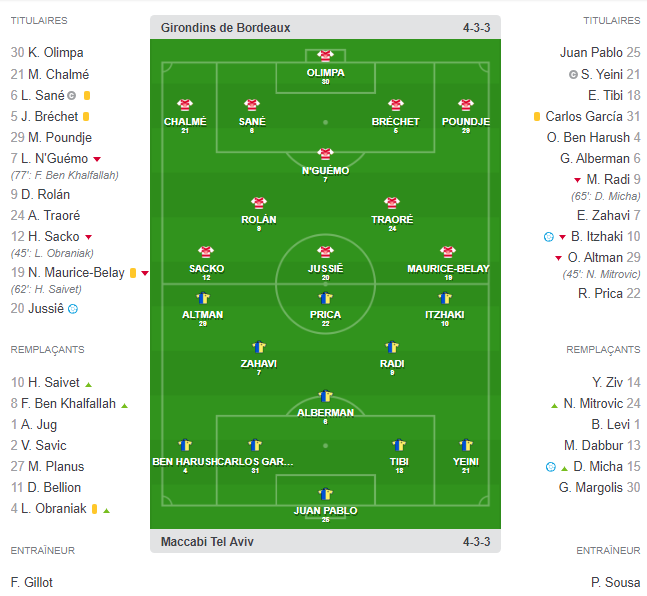Click N'Guémo's jersey on the pitch
Screen dimensions: 647x596
point(325,154)
